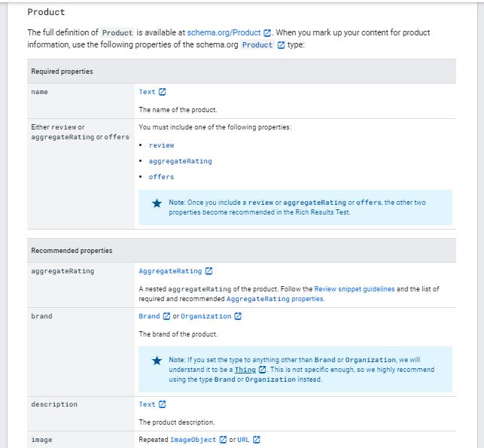Click external-link icon next to Product type
This screenshot has height=448, width=484.
[281, 45]
